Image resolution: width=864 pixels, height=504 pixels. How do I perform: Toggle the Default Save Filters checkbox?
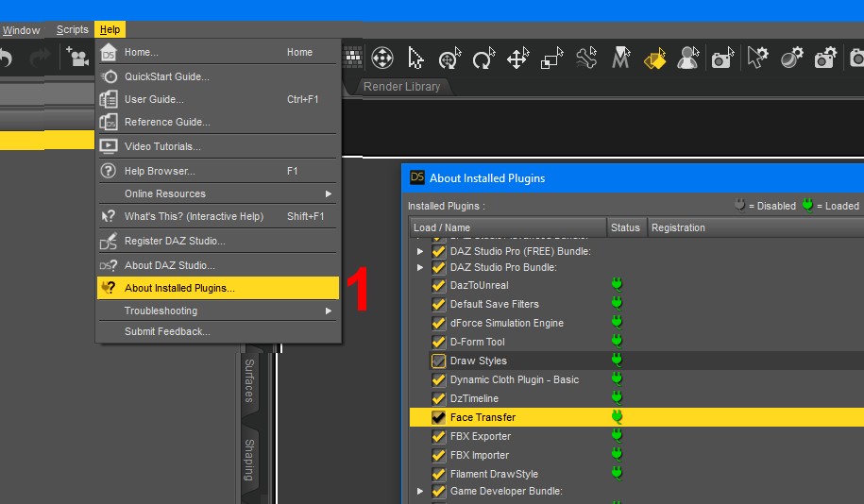click(439, 304)
